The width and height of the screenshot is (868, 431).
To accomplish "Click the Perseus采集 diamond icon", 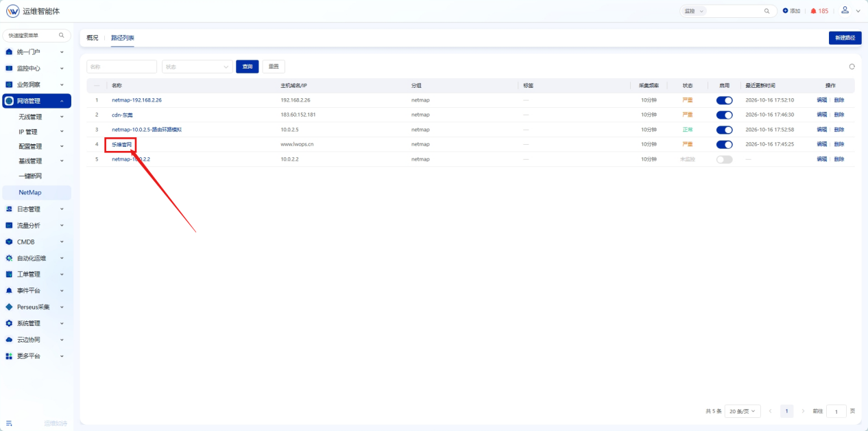I will [9, 307].
